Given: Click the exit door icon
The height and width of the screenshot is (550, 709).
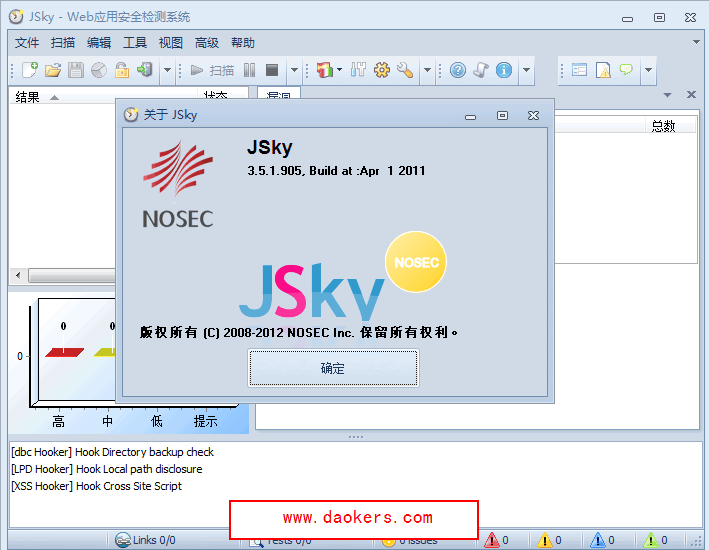Looking at the screenshot, I should [x=144, y=70].
